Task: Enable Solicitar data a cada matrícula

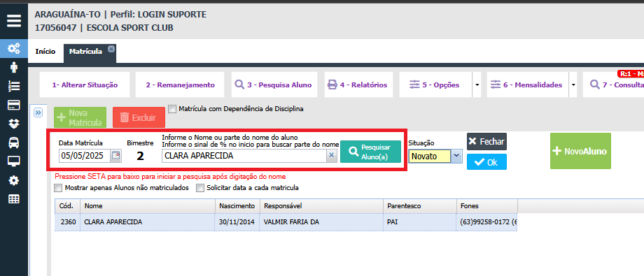Action: tap(200, 188)
